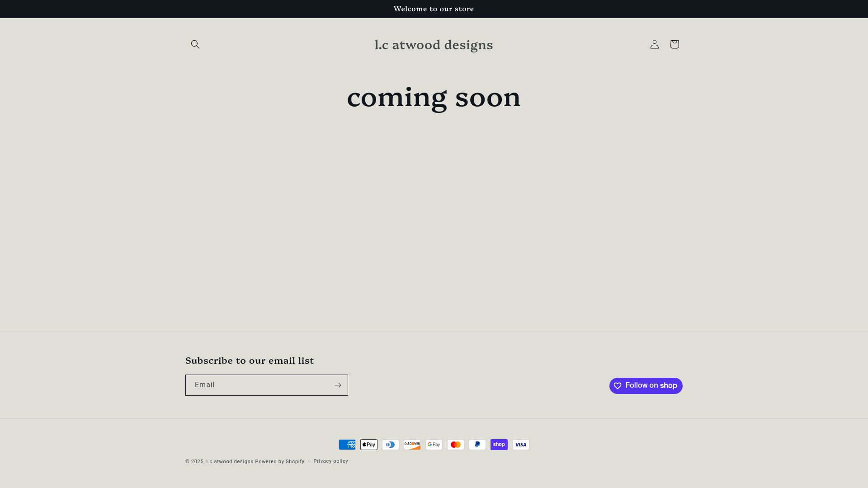Go to l.c atwood designs store logo
The image size is (868, 488).
434,45
